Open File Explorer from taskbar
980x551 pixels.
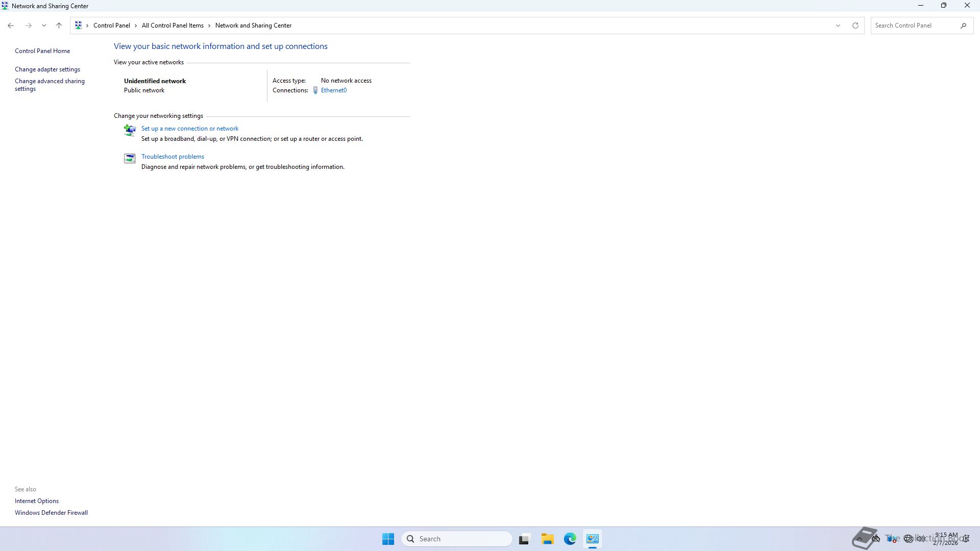[x=547, y=539]
